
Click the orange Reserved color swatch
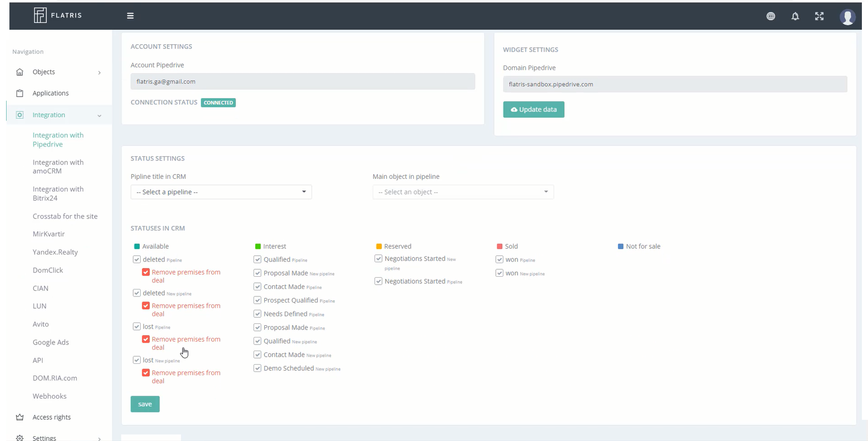click(379, 246)
